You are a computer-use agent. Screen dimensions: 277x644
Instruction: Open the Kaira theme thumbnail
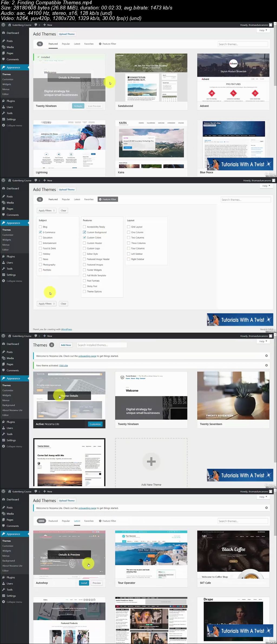tap(151, 144)
